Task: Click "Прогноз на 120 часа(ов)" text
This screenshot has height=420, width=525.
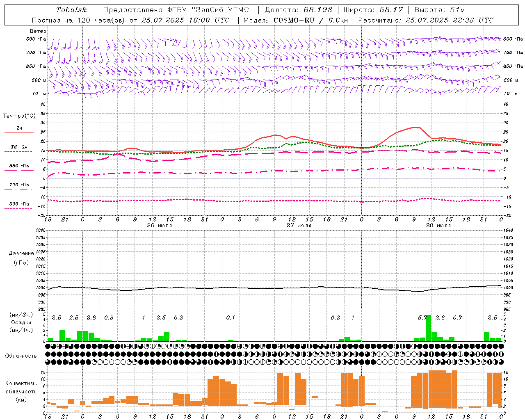Action: pos(79,20)
